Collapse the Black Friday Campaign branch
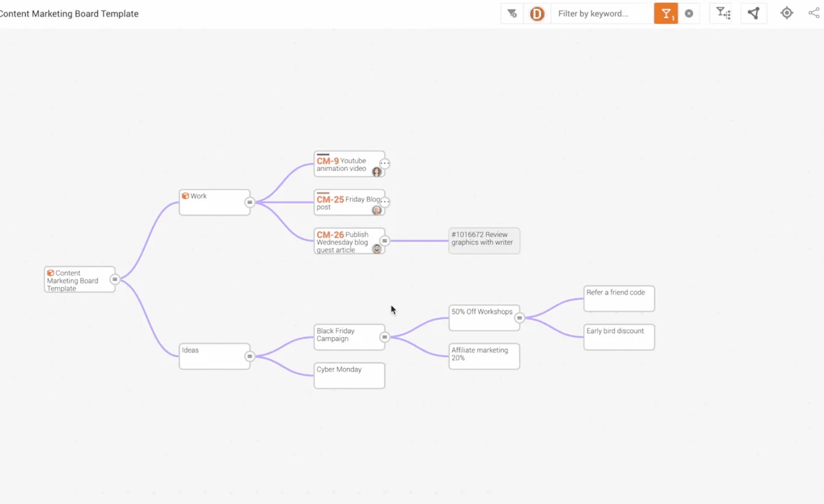The height and width of the screenshot is (504, 824). tap(385, 337)
